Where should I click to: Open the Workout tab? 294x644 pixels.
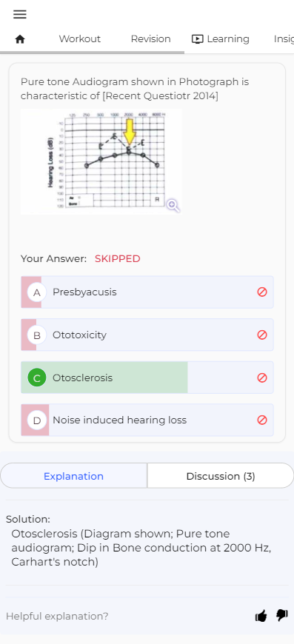(x=80, y=39)
